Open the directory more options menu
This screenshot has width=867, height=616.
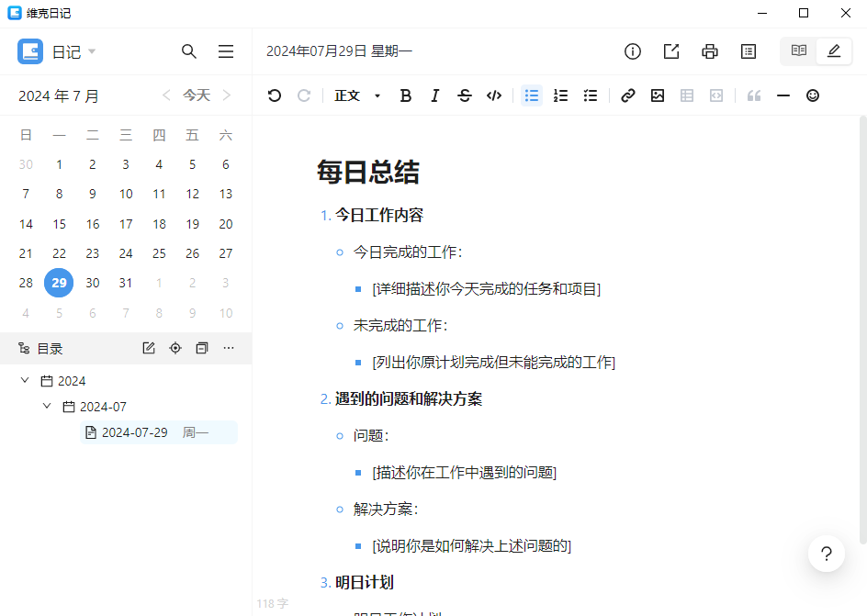coord(229,348)
